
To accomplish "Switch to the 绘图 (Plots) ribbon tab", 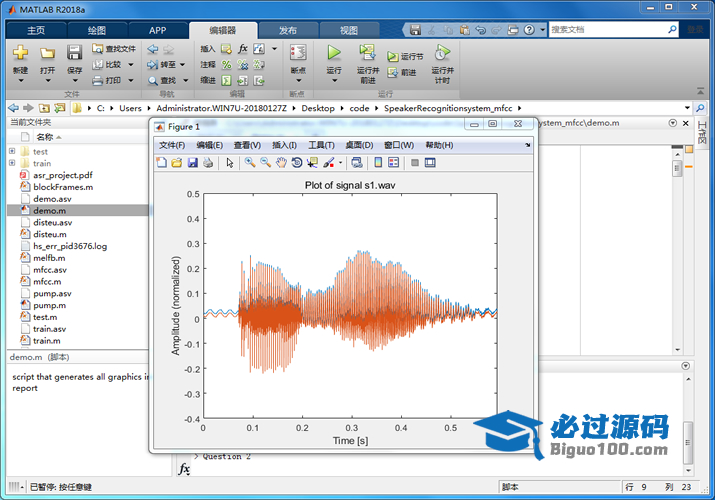I will click(x=97, y=30).
